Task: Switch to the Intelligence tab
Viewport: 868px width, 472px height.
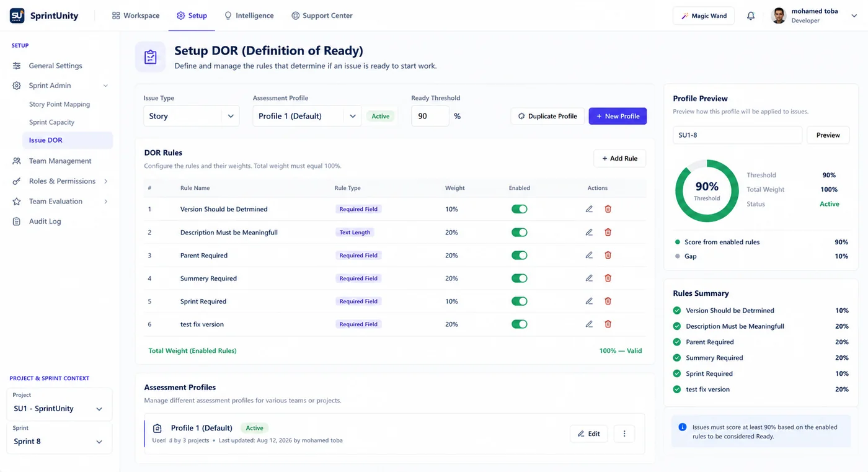Action: click(249, 16)
